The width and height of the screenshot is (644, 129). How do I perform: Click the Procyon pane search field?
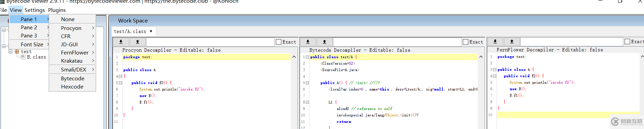(x=210, y=42)
